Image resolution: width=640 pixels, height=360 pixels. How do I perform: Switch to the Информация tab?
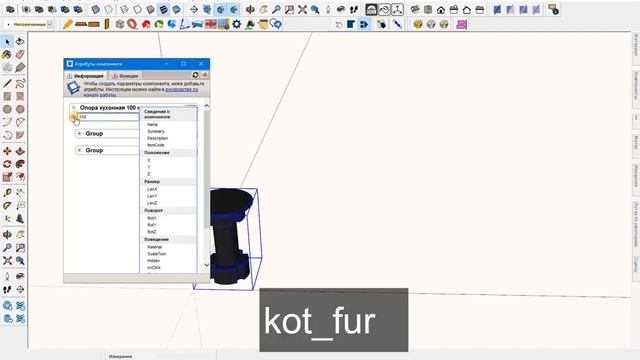pyautogui.click(x=86, y=76)
